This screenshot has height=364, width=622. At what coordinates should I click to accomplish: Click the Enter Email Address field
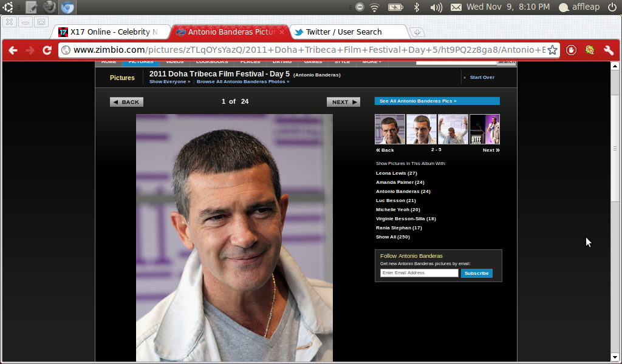(x=419, y=273)
